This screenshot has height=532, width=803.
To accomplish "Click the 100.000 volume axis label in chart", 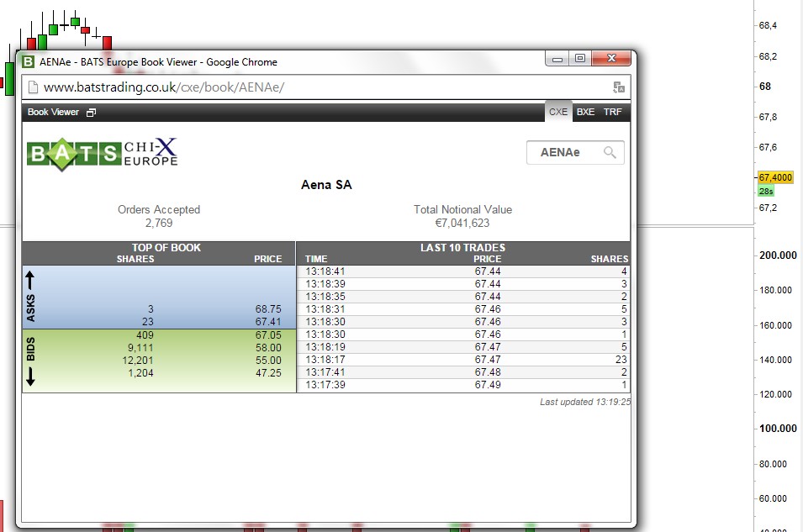I will click(x=778, y=428).
